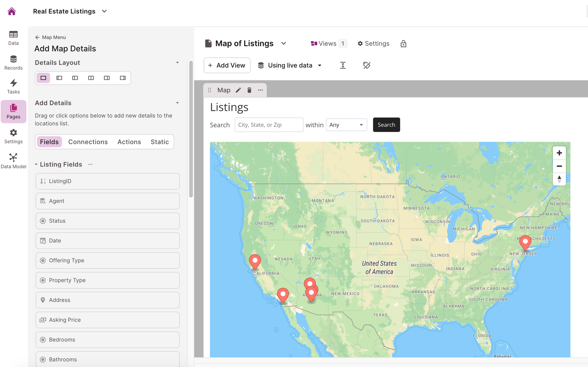The height and width of the screenshot is (367, 588).
Task: Open the 'within' distance dropdown
Action: coord(346,125)
